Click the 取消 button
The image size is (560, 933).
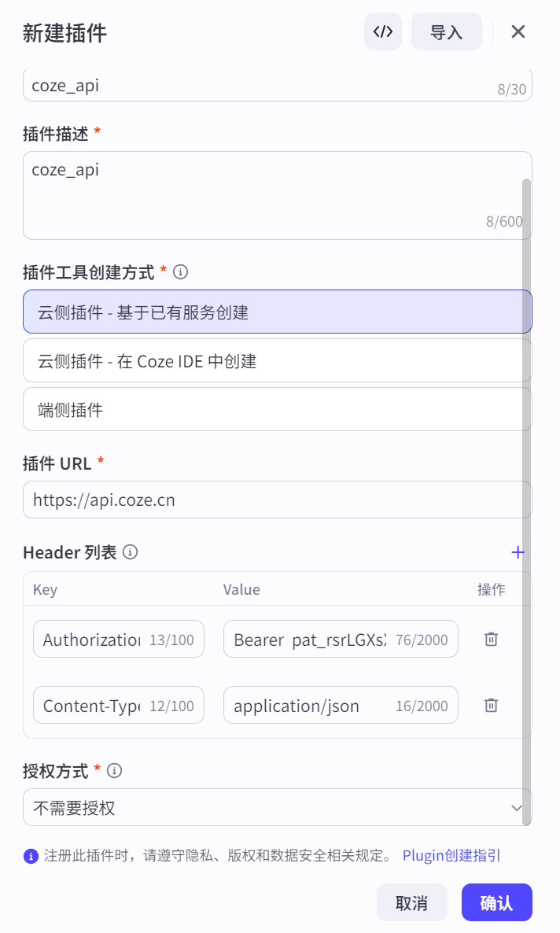click(x=412, y=902)
